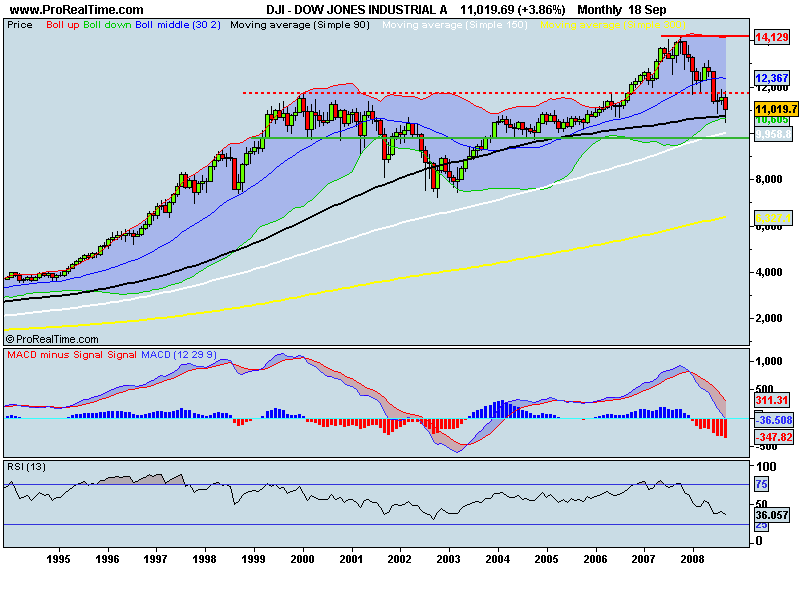Click the blue 12,367 price tag
The image size is (800, 600).
[772, 78]
